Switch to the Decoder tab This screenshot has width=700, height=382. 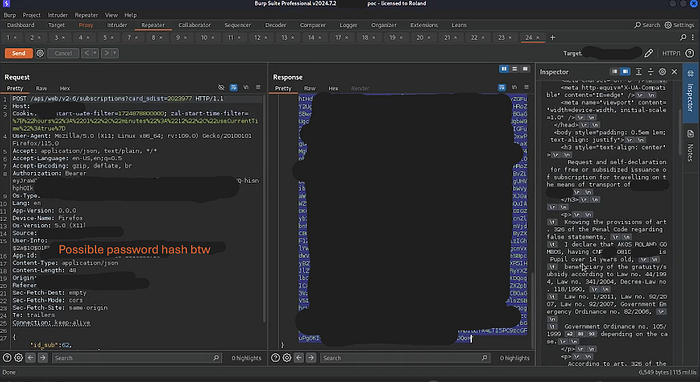pyautogui.click(x=275, y=25)
